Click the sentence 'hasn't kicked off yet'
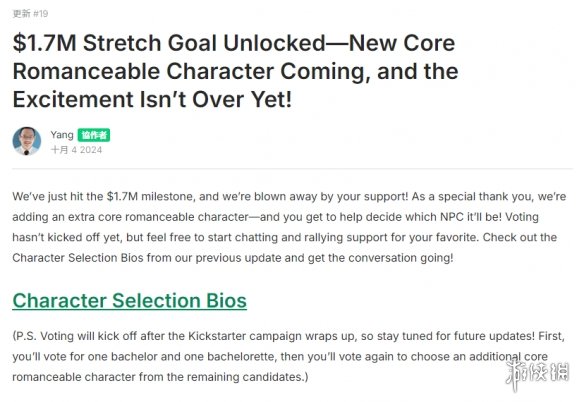Screen dimensions: 584x402 click(67, 237)
